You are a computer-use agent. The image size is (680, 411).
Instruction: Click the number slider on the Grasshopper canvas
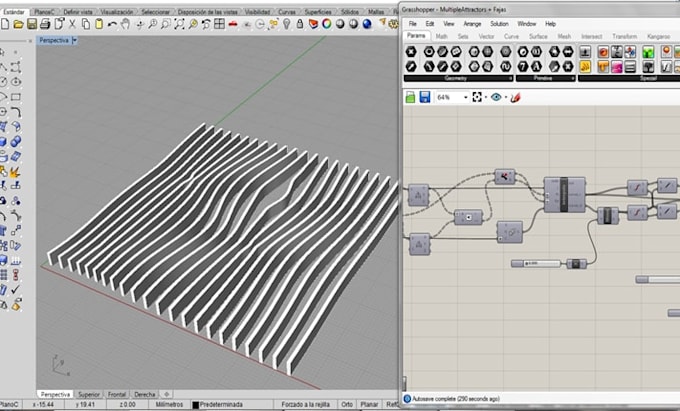tap(536, 263)
